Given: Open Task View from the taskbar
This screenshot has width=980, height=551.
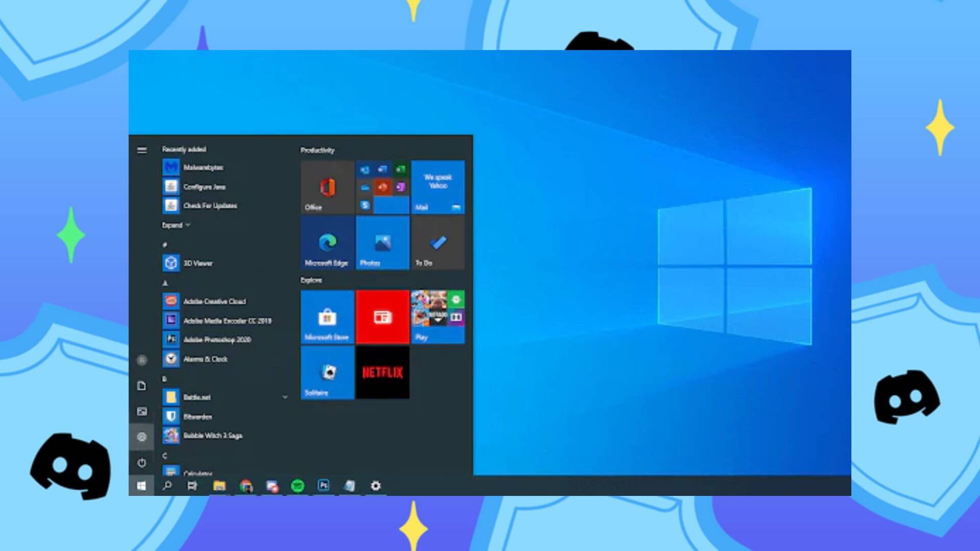Looking at the screenshot, I should coord(192,486).
